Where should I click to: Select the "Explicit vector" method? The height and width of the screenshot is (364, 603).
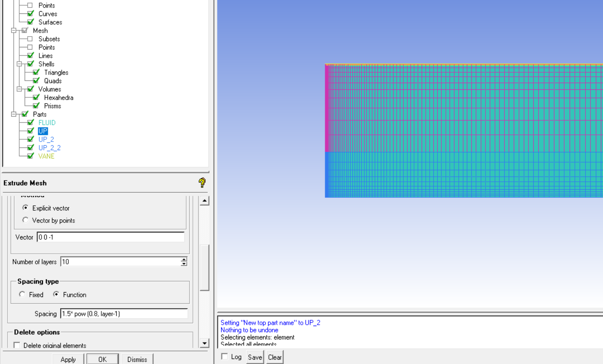[x=25, y=208]
